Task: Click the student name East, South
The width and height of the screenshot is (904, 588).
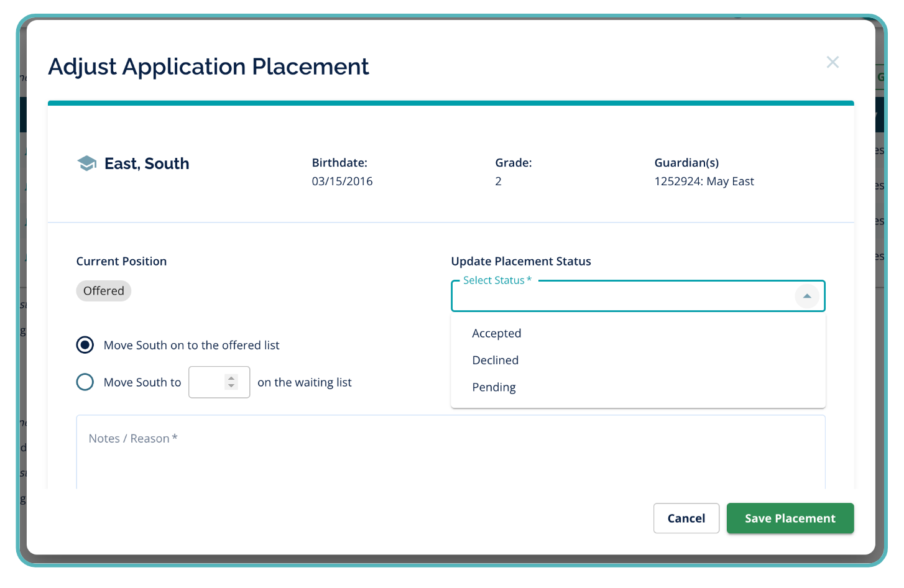Action: tap(147, 163)
